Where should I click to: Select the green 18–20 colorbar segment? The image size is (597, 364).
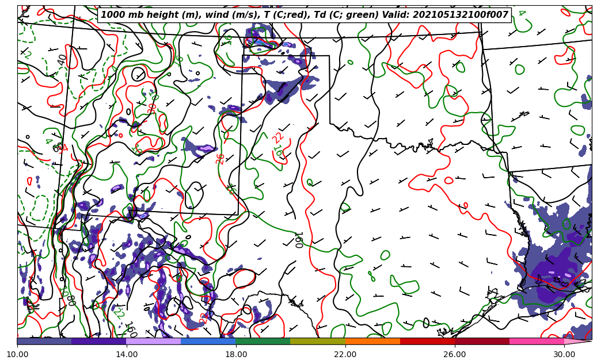point(263,341)
